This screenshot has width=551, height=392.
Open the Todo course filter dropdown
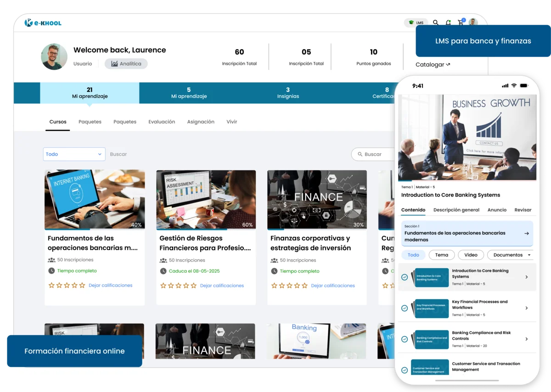tap(74, 154)
